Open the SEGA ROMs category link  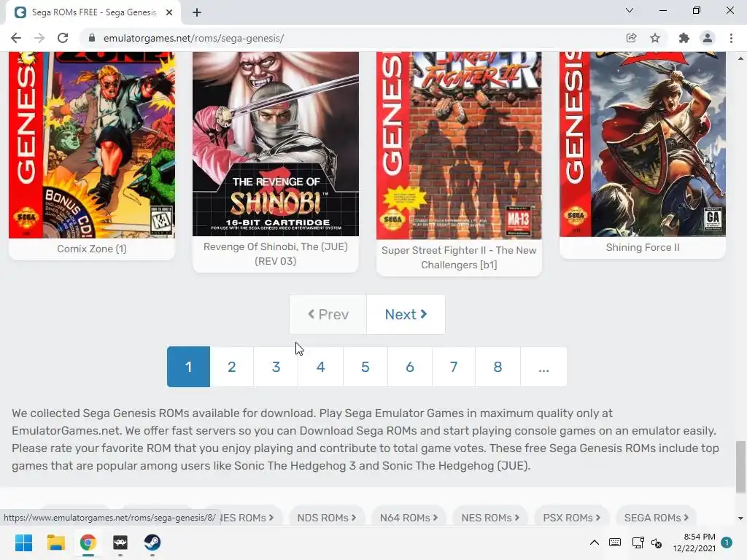(657, 517)
